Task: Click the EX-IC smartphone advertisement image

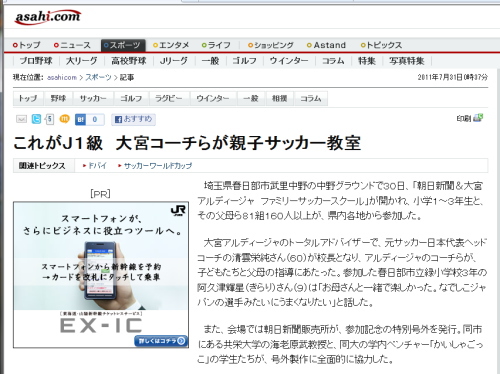Action: point(101,275)
